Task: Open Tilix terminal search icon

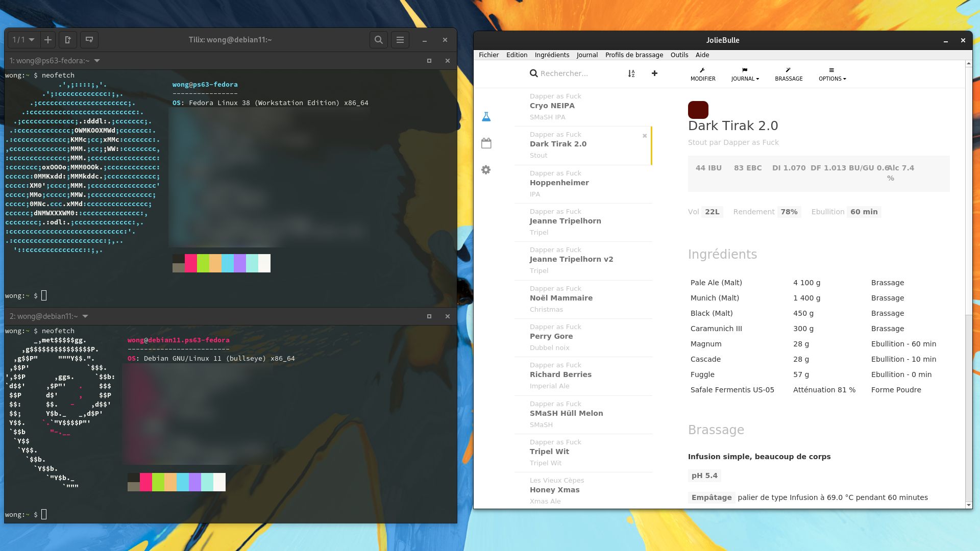Action: pos(378,40)
